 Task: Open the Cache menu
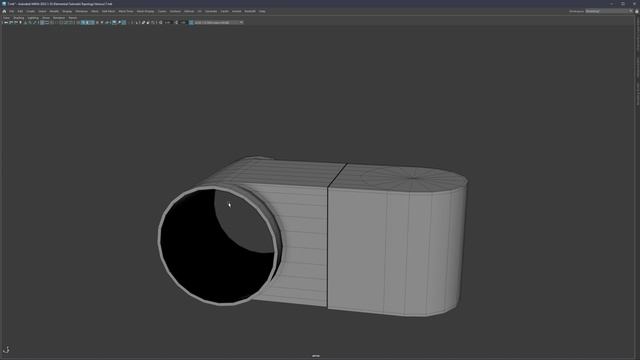pos(224,11)
